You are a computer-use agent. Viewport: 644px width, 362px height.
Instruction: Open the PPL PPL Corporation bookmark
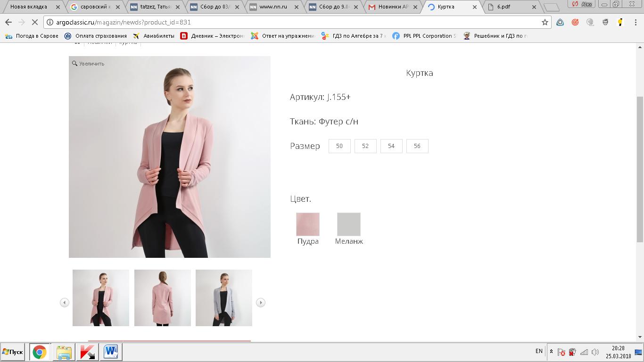[424, 36]
